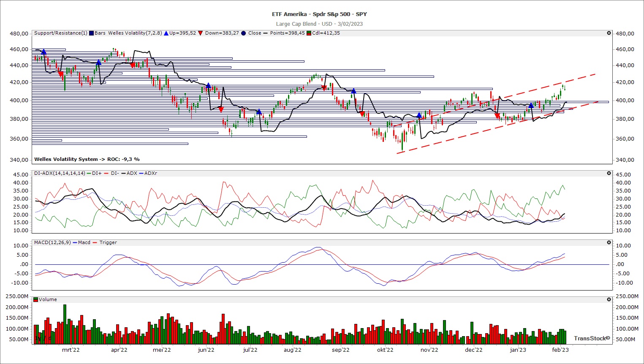Click the red Down triangle legend icon
This screenshot has width=644, height=364.
click(x=200, y=33)
